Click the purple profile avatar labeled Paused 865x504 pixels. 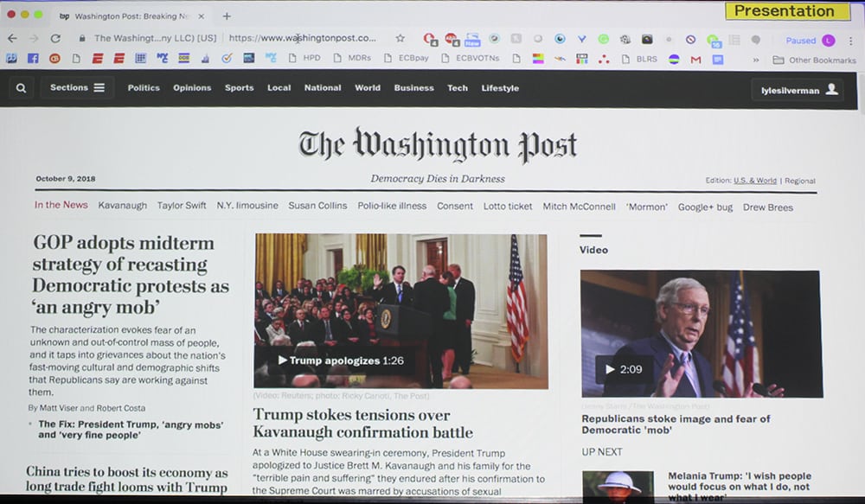point(829,41)
